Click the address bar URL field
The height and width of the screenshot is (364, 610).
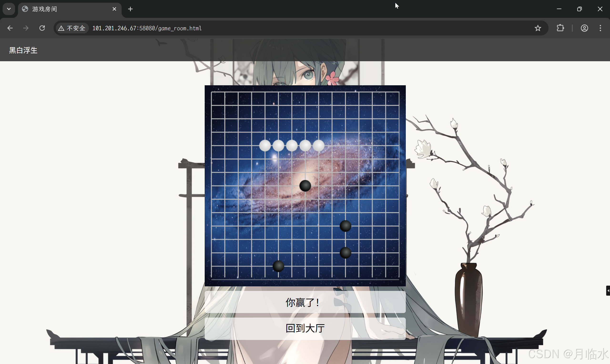(294, 28)
